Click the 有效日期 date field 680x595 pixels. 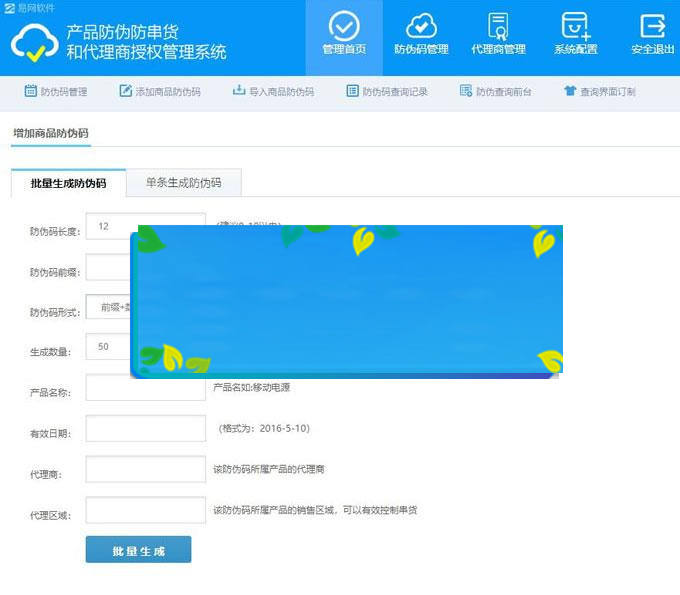click(x=145, y=428)
